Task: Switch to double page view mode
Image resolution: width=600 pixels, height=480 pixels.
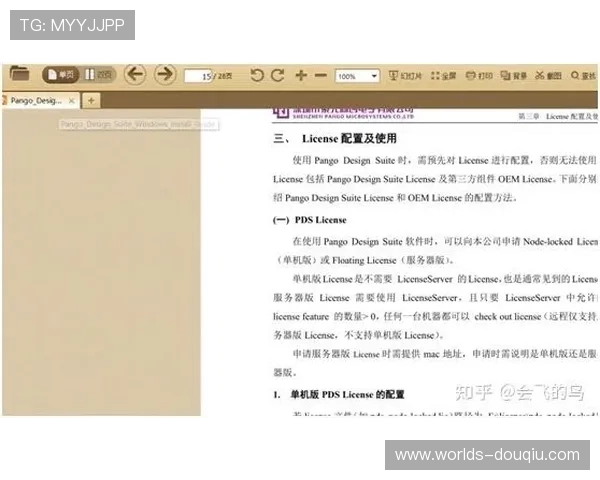Action: click(x=99, y=75)
